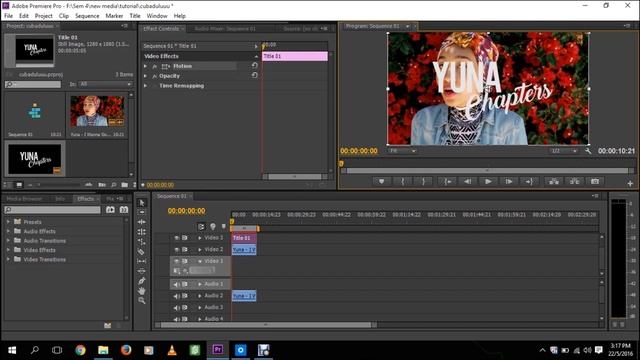This screenshot has height=360, width=640.
Task: Click the Lift button
Action: click(553, 182)
